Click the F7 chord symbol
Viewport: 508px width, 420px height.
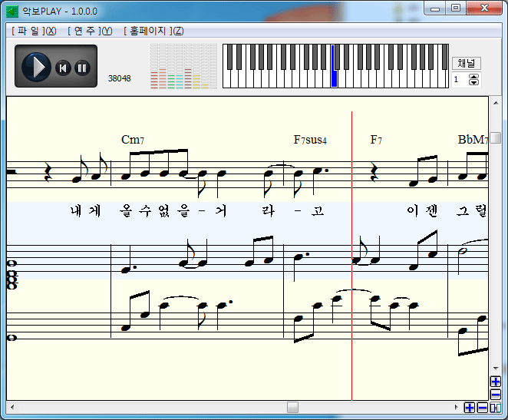coord(376,140)
